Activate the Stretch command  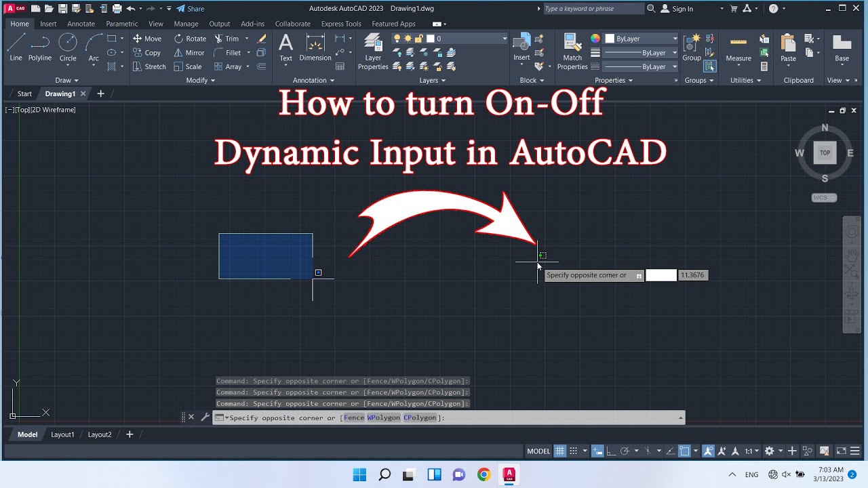[x=149, y=66]
